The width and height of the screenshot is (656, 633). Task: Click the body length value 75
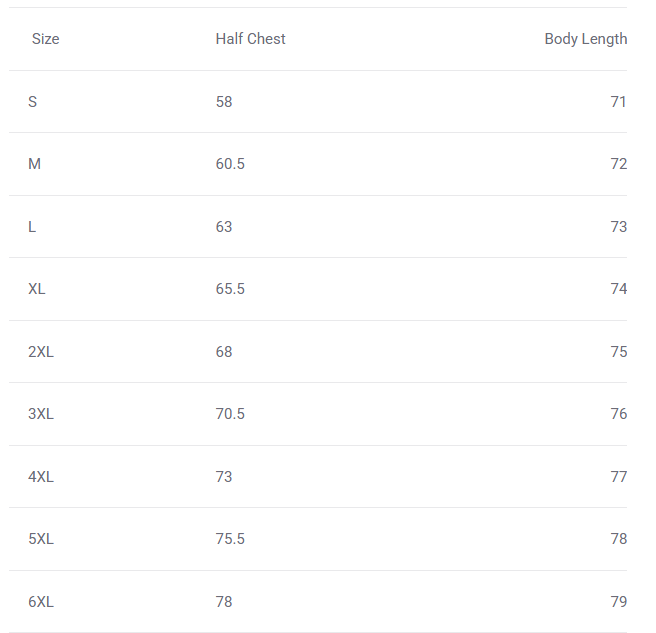point(618,352)
